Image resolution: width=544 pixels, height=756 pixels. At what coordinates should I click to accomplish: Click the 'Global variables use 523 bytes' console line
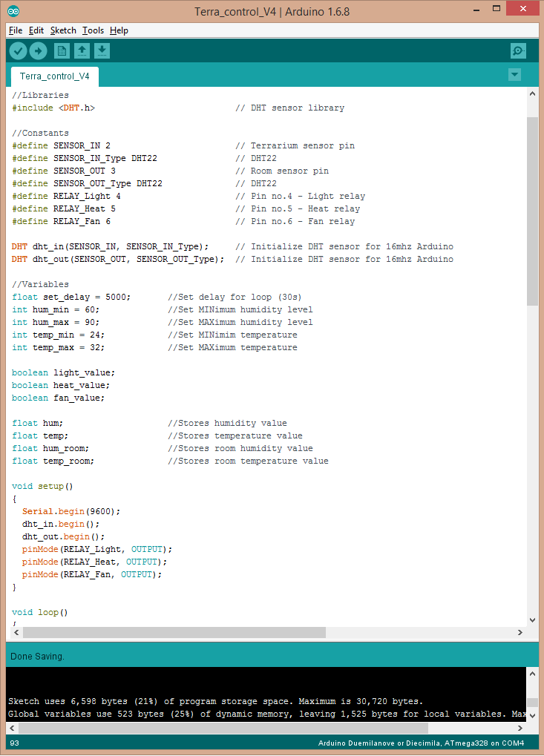coord(266,714)
